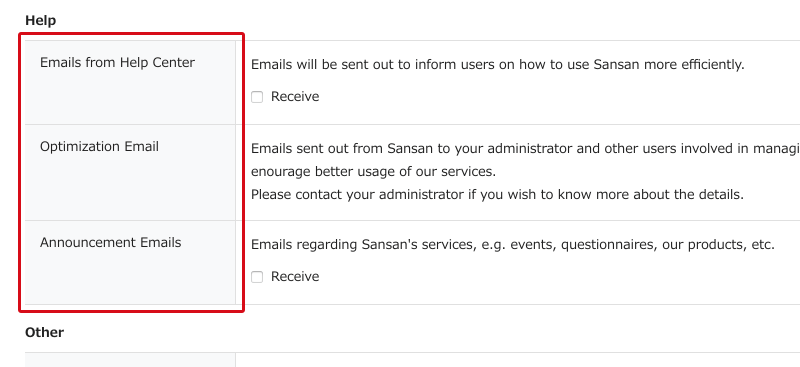
Task: Click the line starting Emails sent out from Sansan
Action: 526,149
